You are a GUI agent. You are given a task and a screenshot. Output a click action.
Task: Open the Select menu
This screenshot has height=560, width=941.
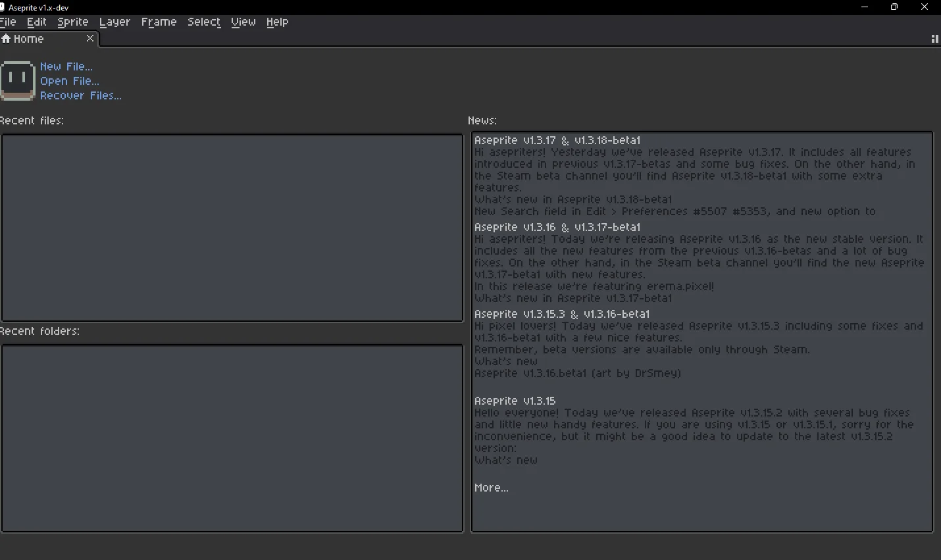(x=204, y=22)
